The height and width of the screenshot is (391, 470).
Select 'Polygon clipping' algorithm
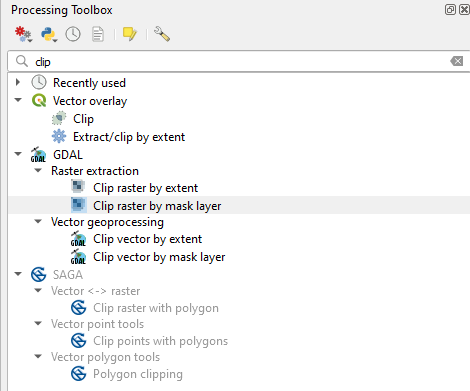tap(138, 374)
